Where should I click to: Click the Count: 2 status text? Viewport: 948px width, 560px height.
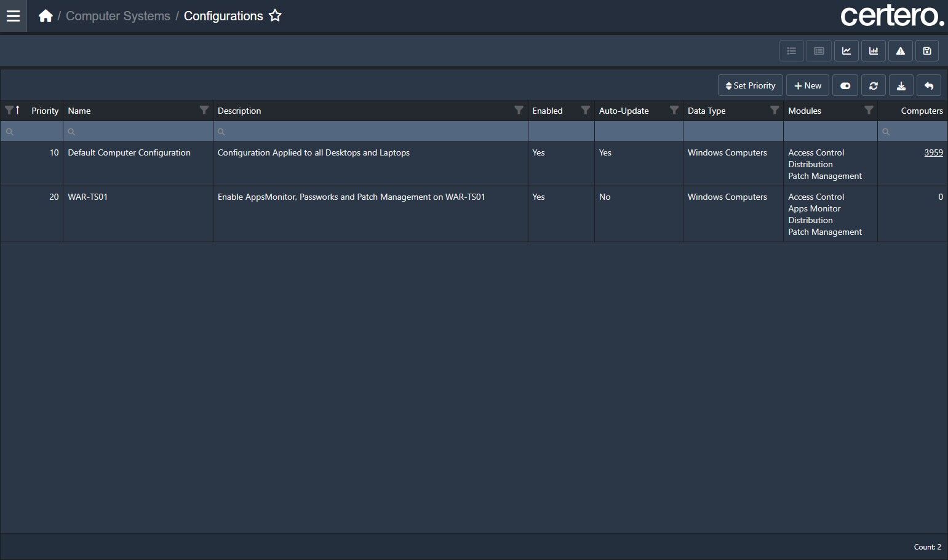coord(927,546)
